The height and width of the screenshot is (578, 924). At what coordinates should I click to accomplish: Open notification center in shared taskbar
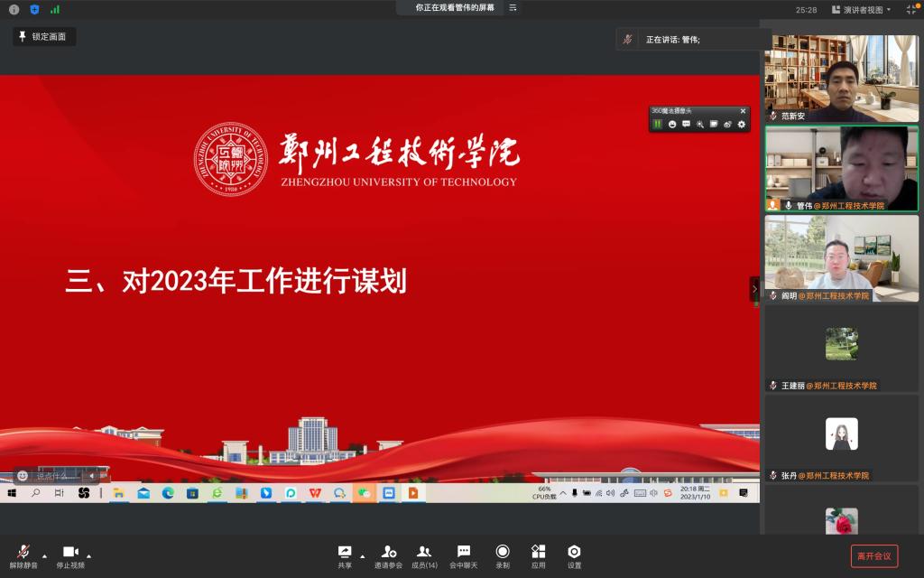744,493
